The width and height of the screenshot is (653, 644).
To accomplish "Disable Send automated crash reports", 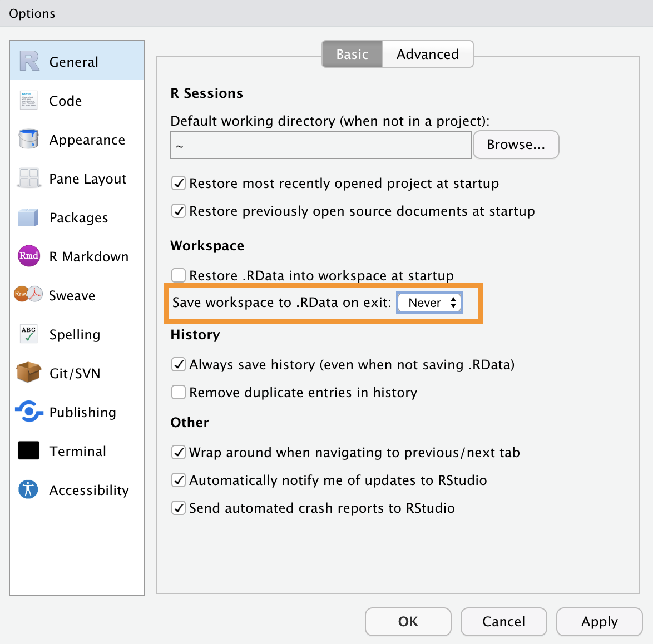I will tap(179, 508).
